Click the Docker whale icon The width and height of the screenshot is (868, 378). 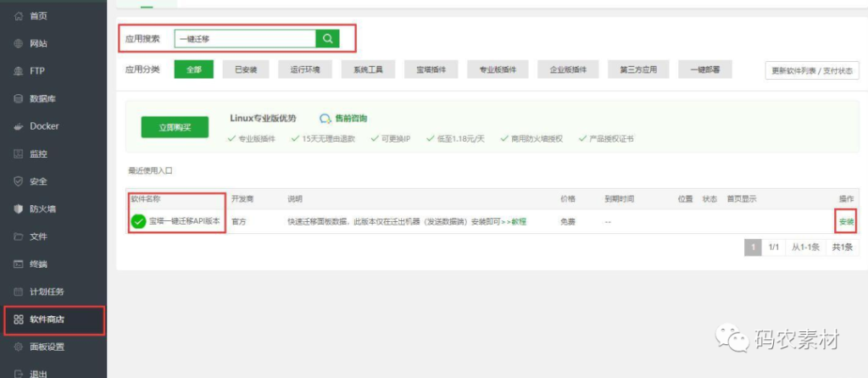[x=19, y=126]
